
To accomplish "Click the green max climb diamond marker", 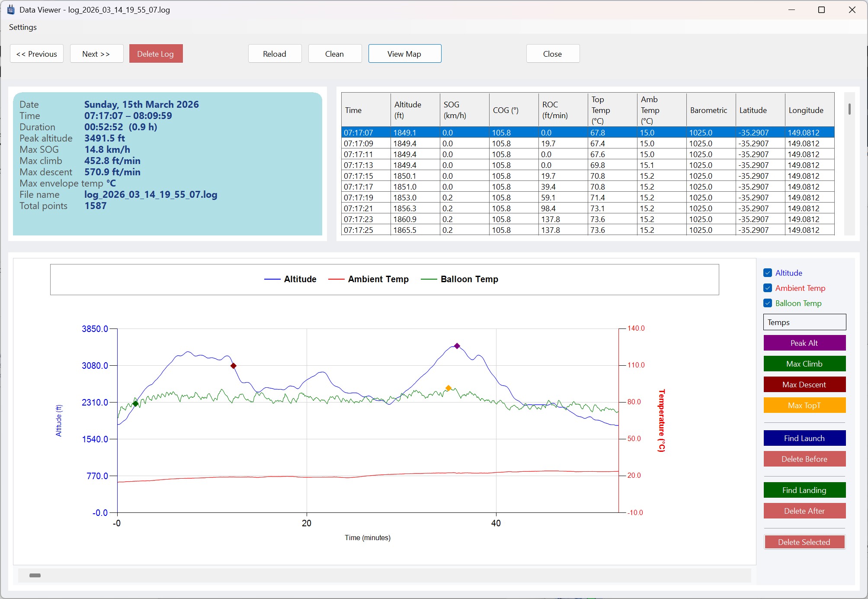I will pyautogui.click(x=135, y=403).
